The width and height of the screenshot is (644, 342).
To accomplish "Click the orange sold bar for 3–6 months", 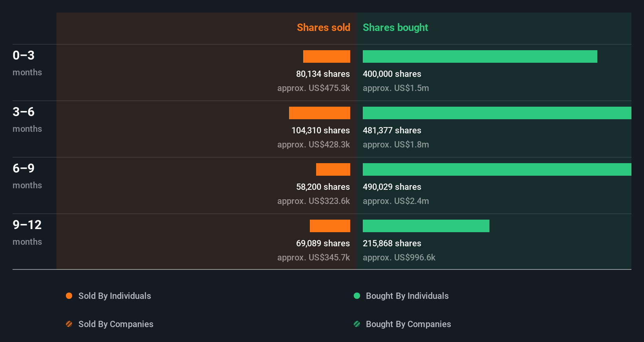I will (x=320, y=113).
